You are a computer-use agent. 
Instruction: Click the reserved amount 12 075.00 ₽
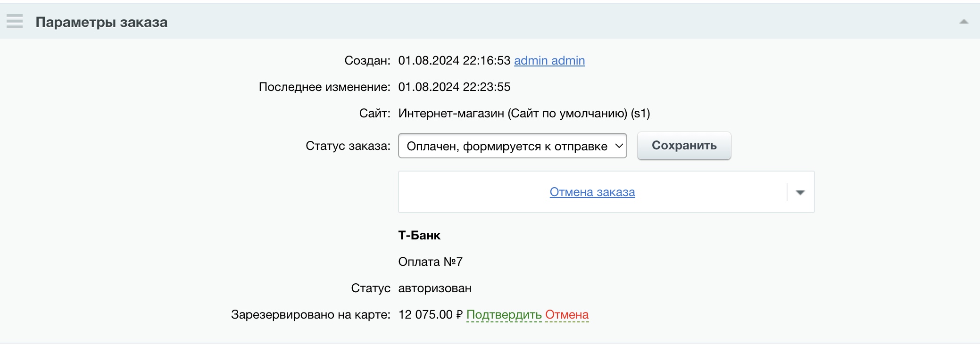click(430, 315)
